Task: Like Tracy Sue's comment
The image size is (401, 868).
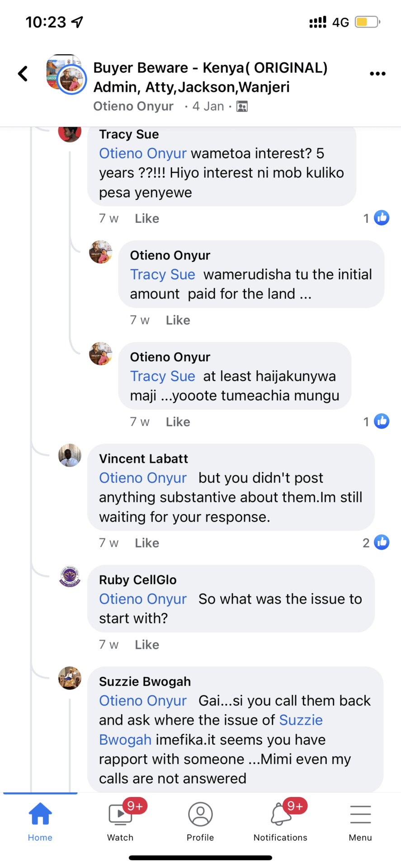Action: click(x=147, y=219)
